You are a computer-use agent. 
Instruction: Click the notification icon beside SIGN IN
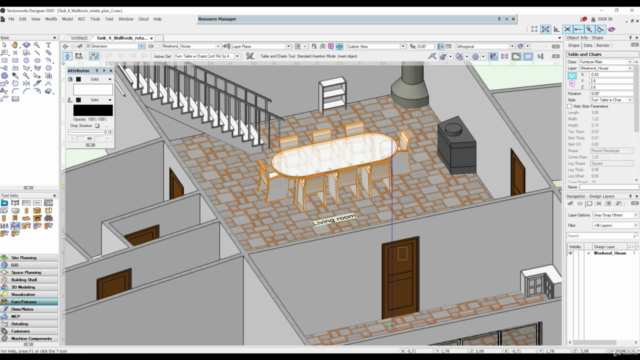coord(583,19)
